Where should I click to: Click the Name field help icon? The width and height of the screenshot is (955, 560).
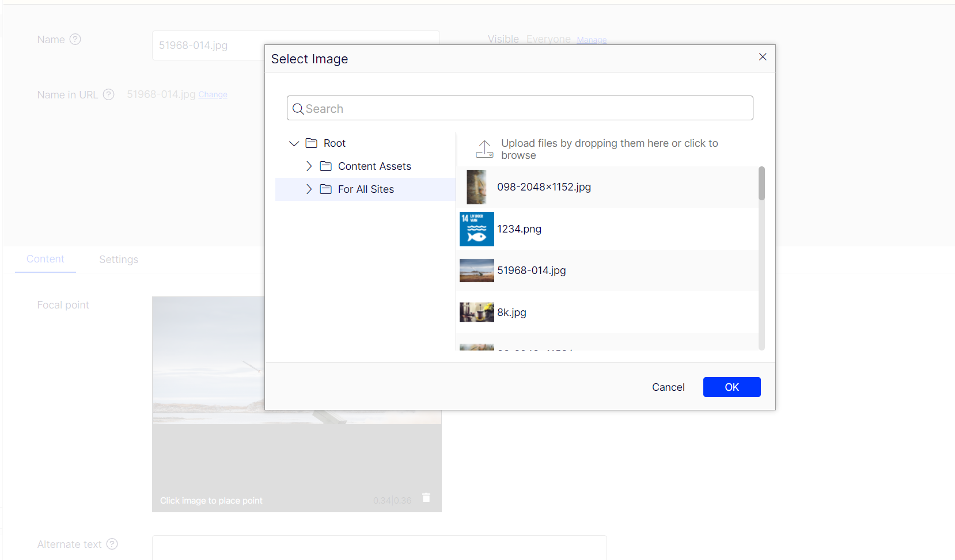[75, 40]
